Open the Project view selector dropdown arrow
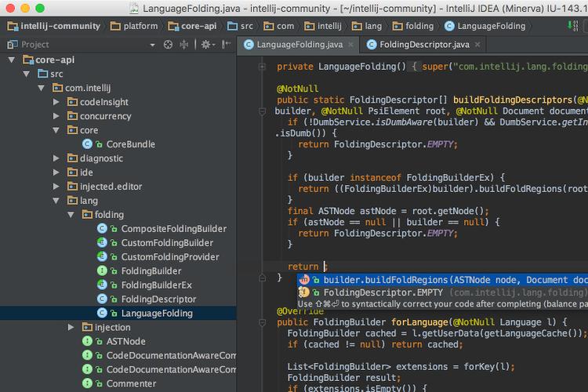 [152, 45]
